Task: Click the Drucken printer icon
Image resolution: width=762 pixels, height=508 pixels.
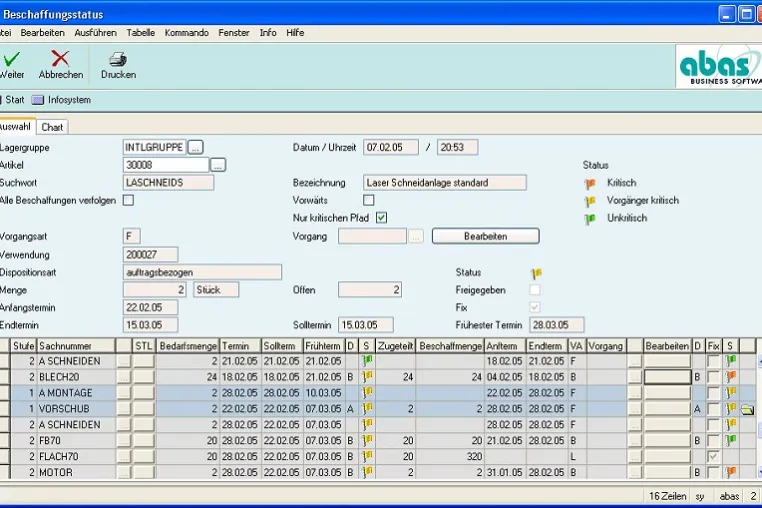Action: [x=118, y=59]
